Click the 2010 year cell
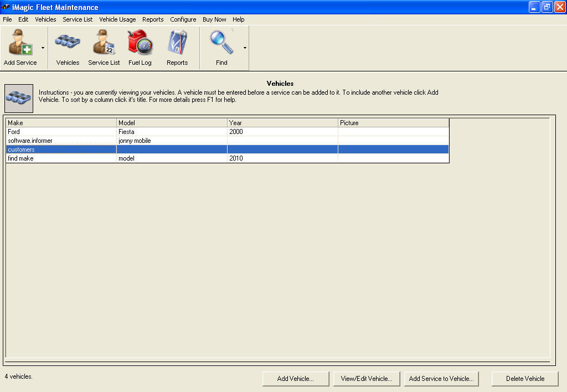The image size is (567, 392). 282,158
